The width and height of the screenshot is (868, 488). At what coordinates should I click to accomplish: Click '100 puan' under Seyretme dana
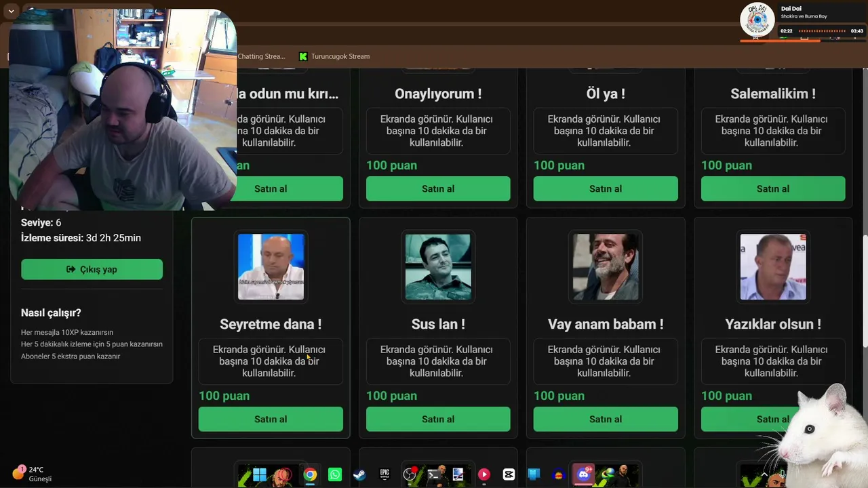tap(224, 396)
